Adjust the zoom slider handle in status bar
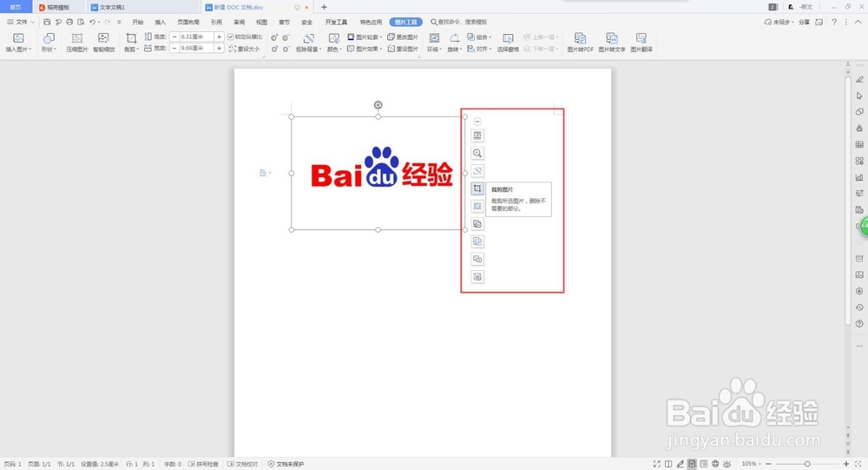 pos(807,464)
